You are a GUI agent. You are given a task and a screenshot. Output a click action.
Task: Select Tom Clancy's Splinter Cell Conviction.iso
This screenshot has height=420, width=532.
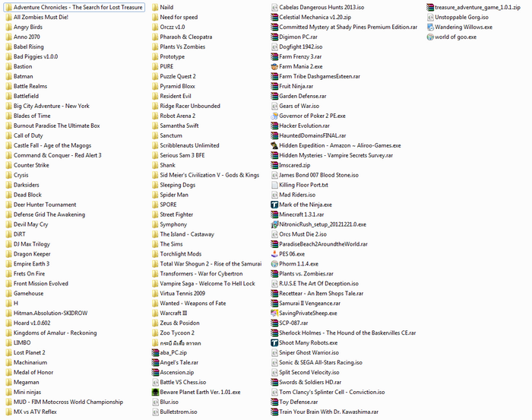pos(332,392)
